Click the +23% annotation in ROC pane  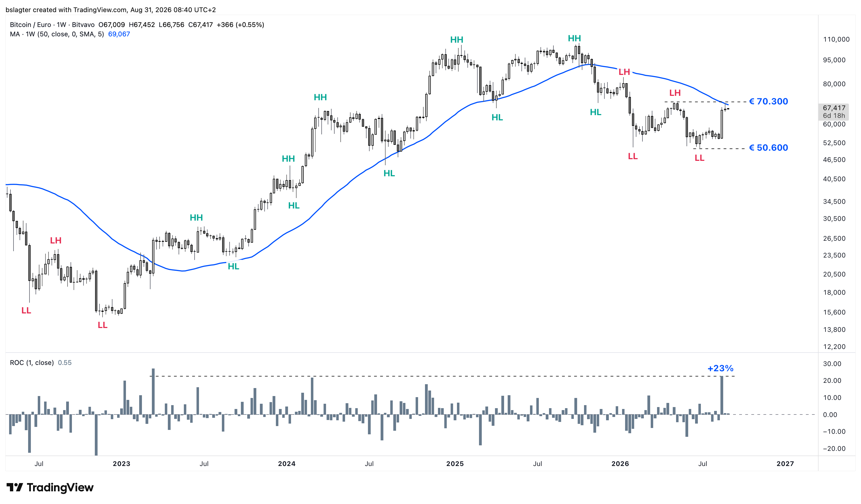[720, 368]
